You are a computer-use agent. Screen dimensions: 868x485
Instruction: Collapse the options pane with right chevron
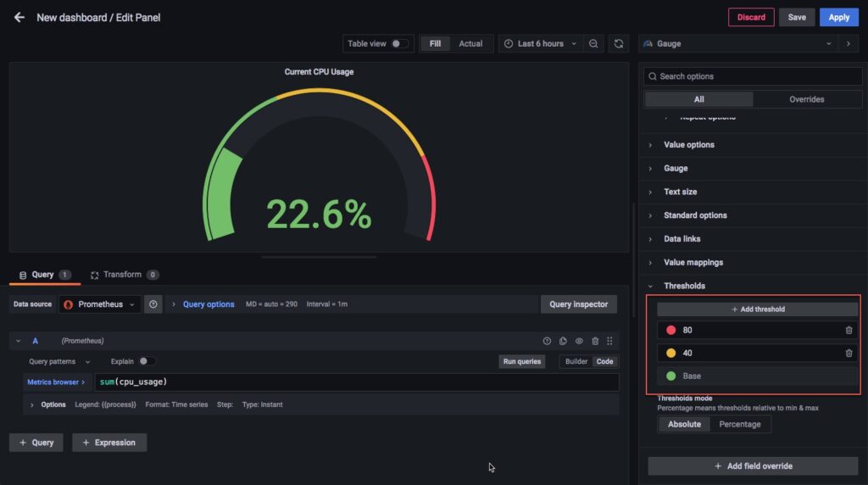848,44
